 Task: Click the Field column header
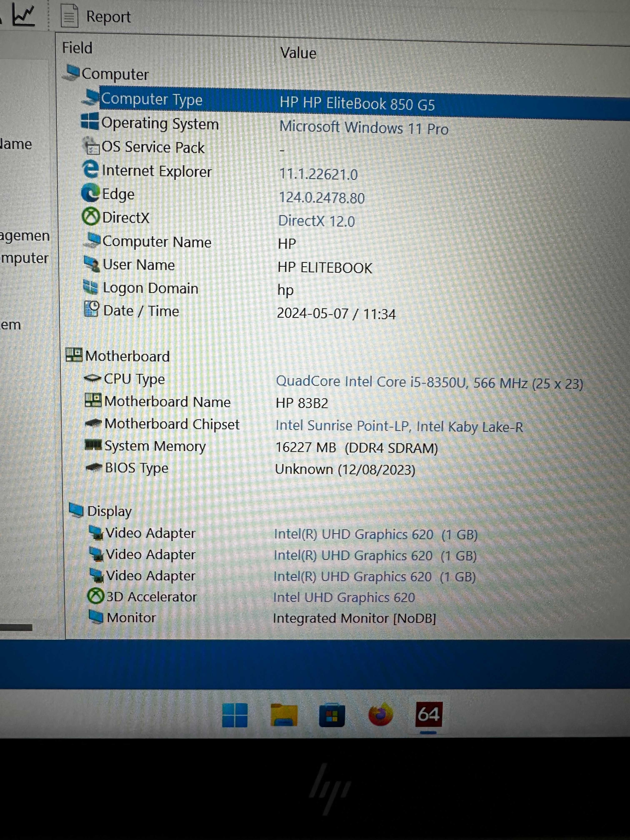coord(77,48)
